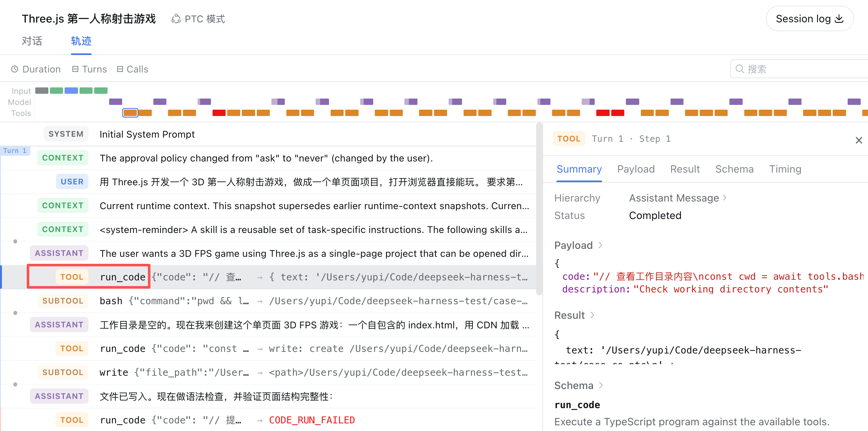Open the Payload tab in detail panel

pyautogui.click(x=636, y=169)
